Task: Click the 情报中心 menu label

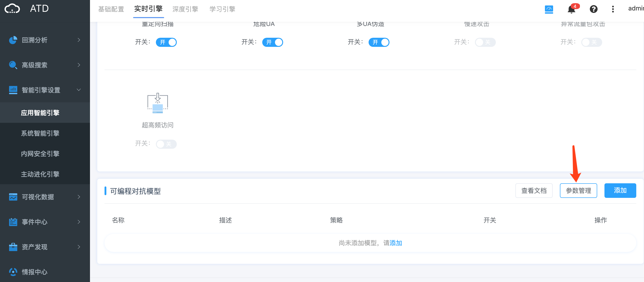Action: tap(35, 272)
